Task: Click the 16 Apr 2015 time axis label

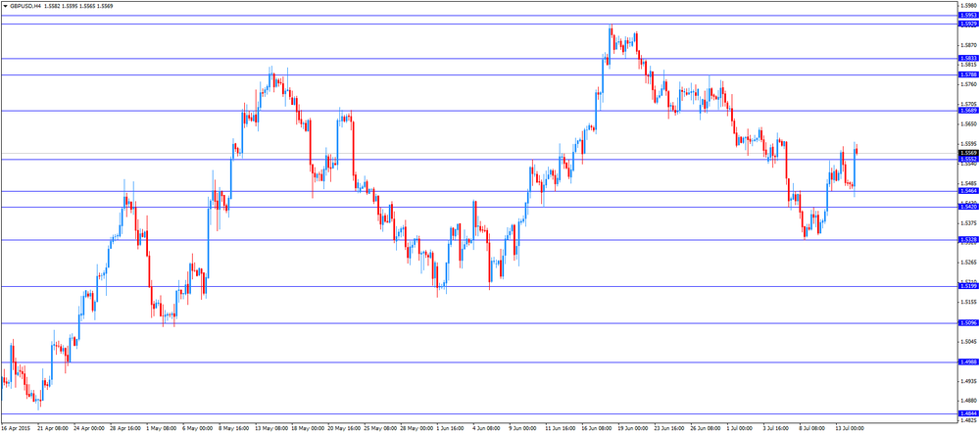Action: (15, 429)
